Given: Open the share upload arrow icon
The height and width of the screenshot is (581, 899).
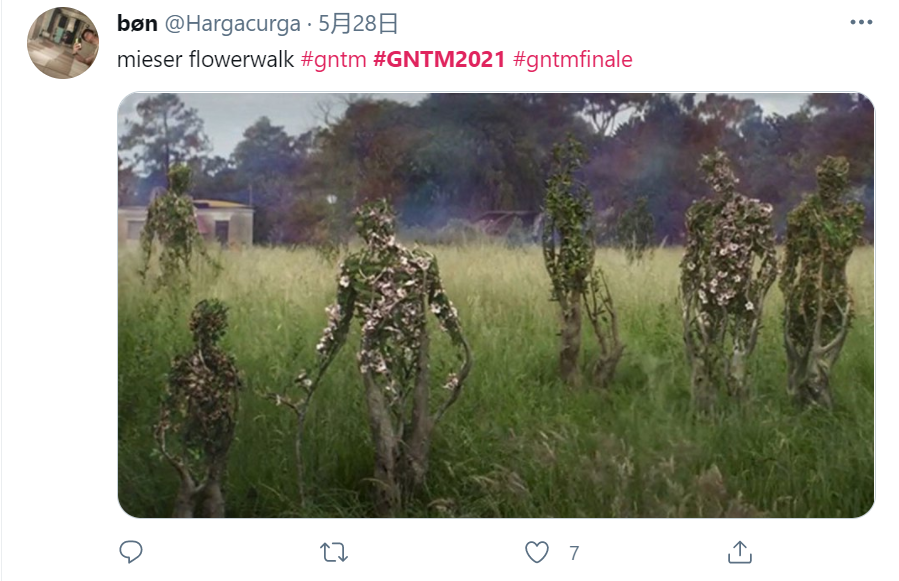Looking at the screenshot, I should (740, 552).
